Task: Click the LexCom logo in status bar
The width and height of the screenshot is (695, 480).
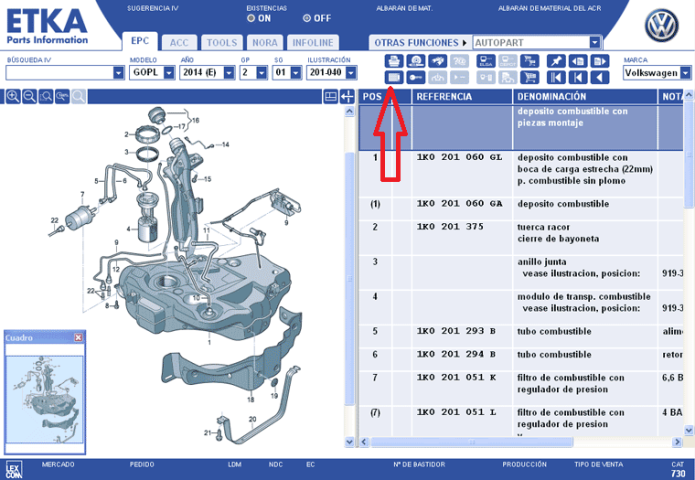Action: (13, 470)
